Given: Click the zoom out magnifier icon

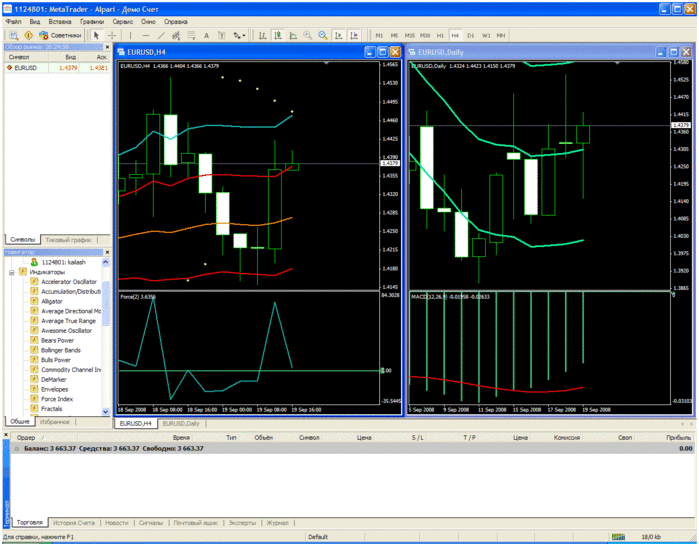Looking at the screenshot, I should coord(323,35).
